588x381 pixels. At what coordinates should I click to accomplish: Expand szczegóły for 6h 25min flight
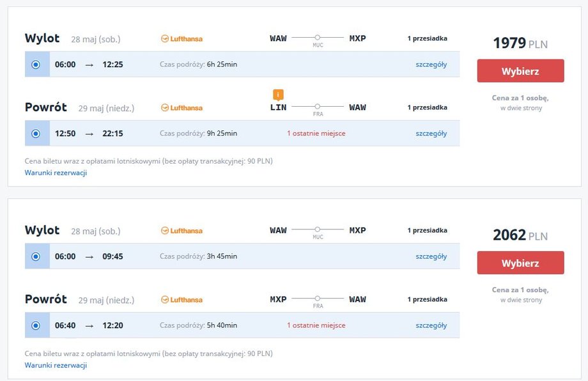[x=431, y=65]
